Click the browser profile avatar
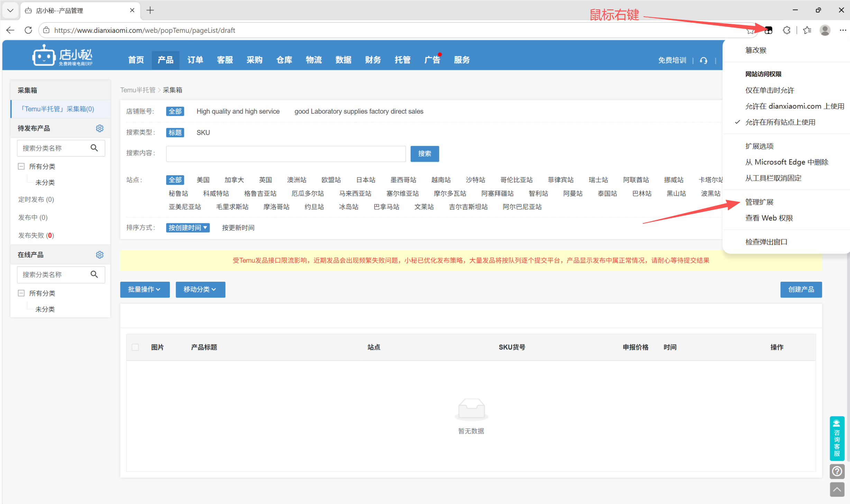Image resolution: width=850 pixels, height=504 pixels. 825,30
